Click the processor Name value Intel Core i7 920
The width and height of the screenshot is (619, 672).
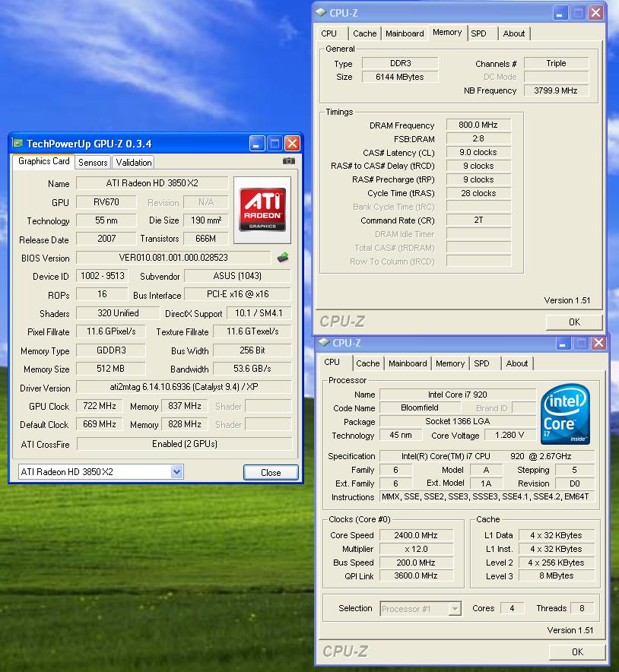click(457, 395)
